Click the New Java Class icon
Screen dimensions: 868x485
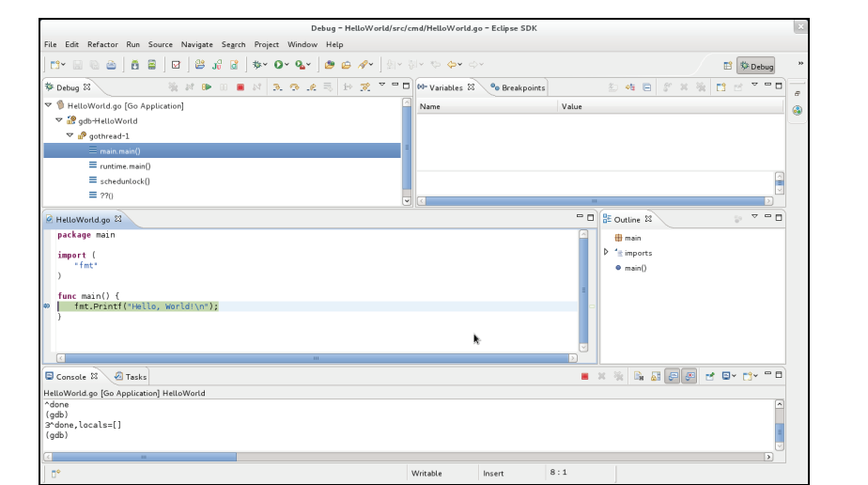[234, 65]
